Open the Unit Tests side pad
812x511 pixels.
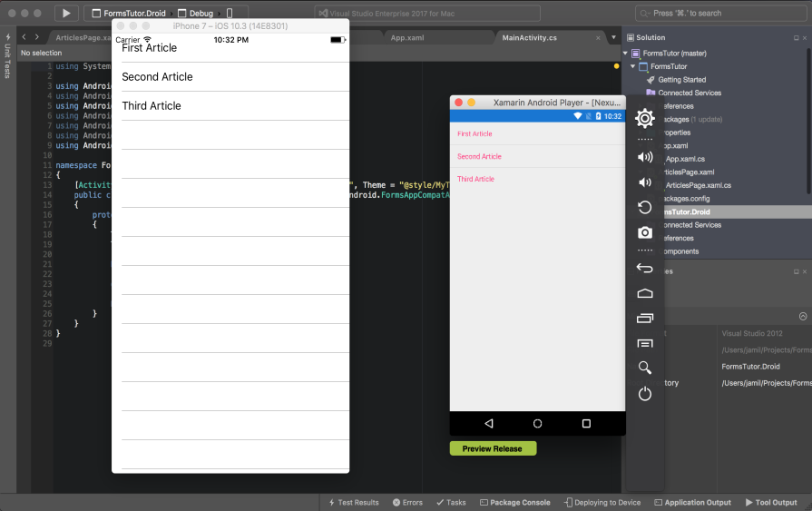pos(8,56)
